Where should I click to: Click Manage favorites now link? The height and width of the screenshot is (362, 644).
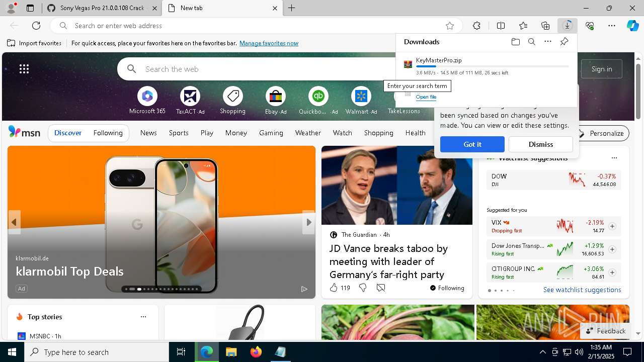coord(269,43)
